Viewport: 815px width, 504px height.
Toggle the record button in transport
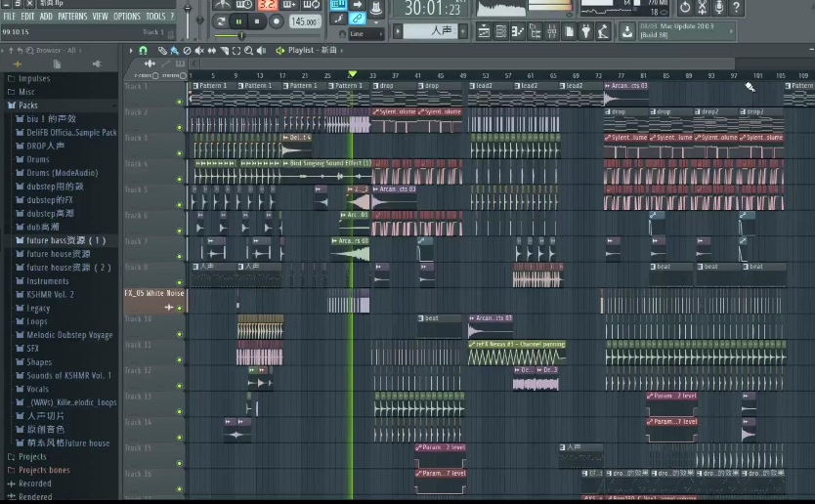tap(276, 21)
